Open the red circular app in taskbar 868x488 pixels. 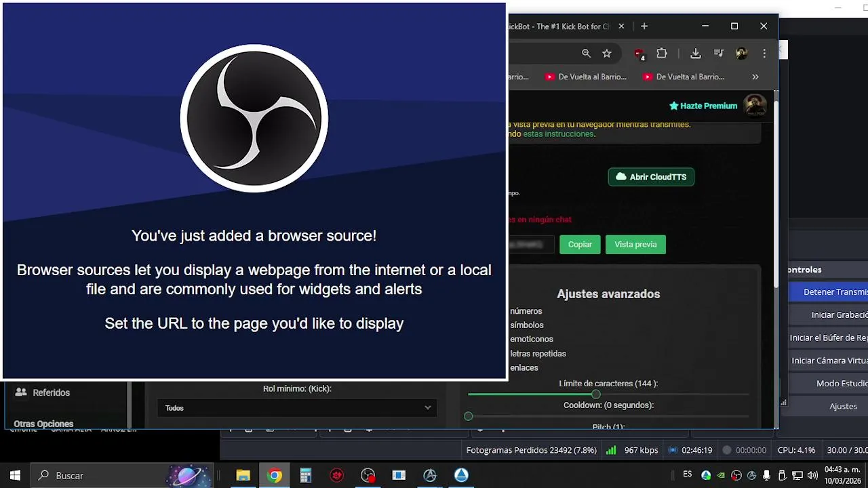coord(337,475)
